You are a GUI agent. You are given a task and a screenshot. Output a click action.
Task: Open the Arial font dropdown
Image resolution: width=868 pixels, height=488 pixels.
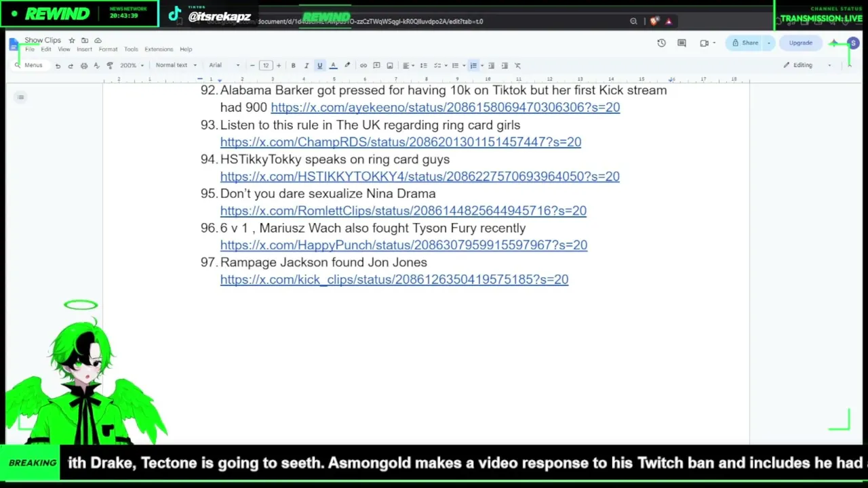click(224, 66)
